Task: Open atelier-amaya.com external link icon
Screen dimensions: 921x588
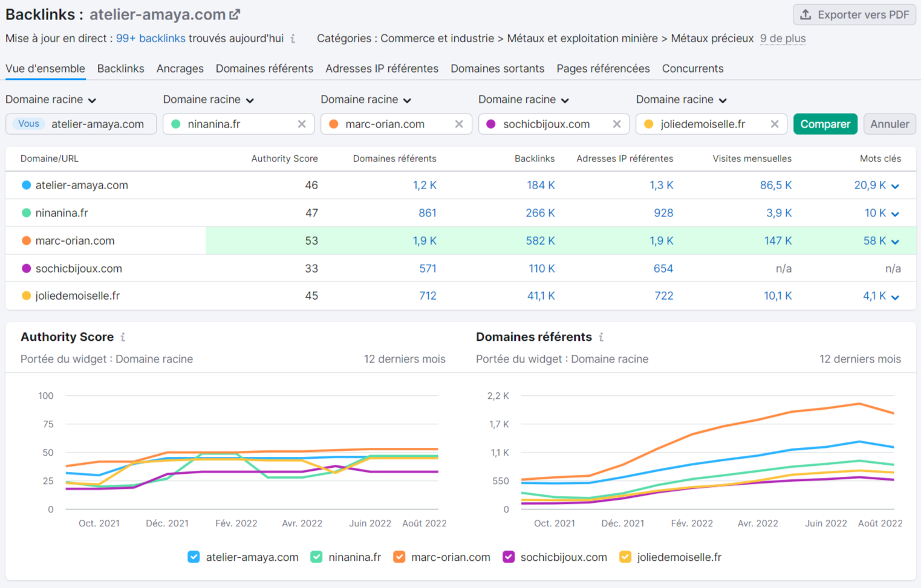Action: coord(235,14)
